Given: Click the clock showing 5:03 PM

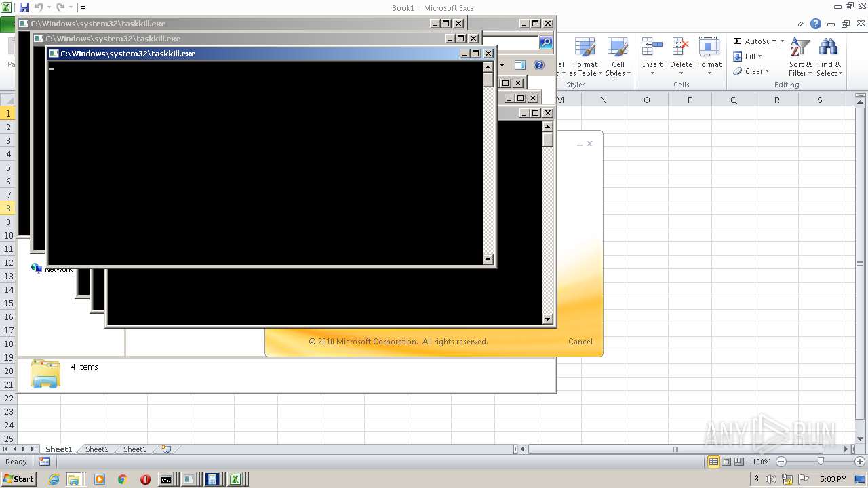Looking at the screenshot, I should (833, 479).
